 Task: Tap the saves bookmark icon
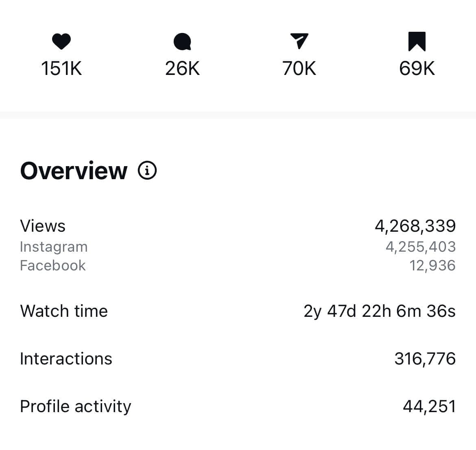click(417, 42)
